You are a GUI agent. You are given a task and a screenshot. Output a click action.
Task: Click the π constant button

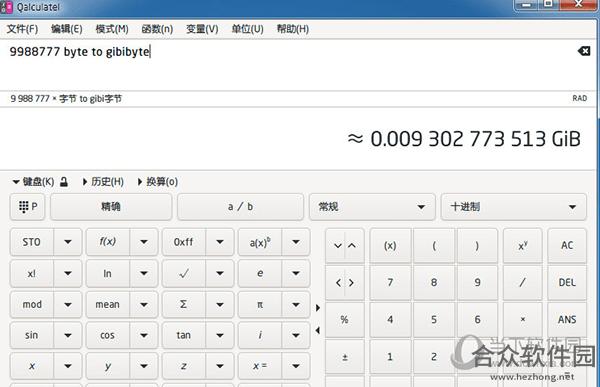pyautogui.click(x=260, y=304)
